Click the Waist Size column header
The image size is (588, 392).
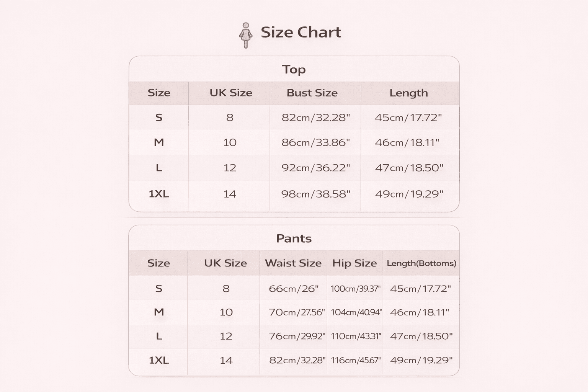click(x=293, y=263)
